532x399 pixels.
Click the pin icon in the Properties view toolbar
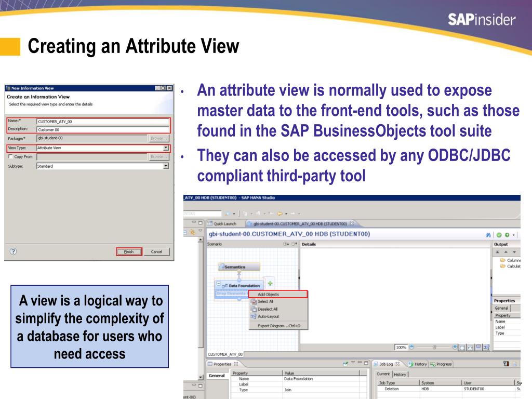click(345, 363)
